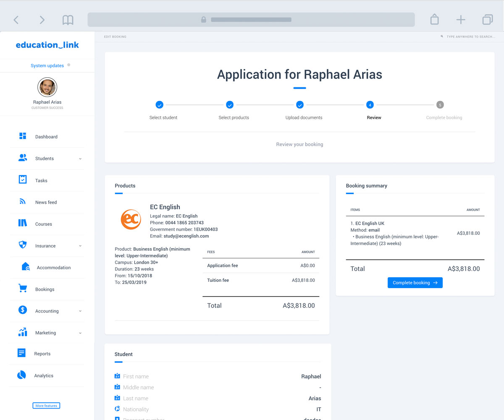Image resolution: width=504 pixels, height=420 pixels.
Task: Click the education_link logo
Action: pyautogui.click(x=47, y=45)
